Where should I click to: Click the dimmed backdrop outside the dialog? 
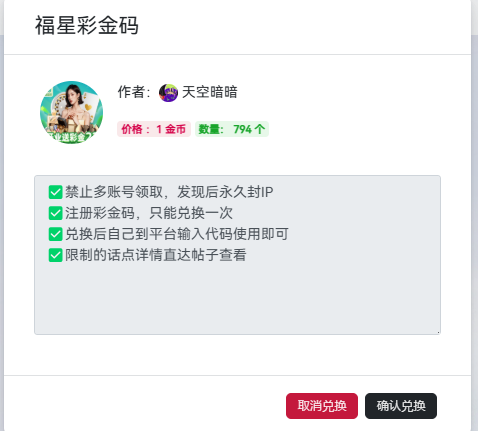pos(475,200)
